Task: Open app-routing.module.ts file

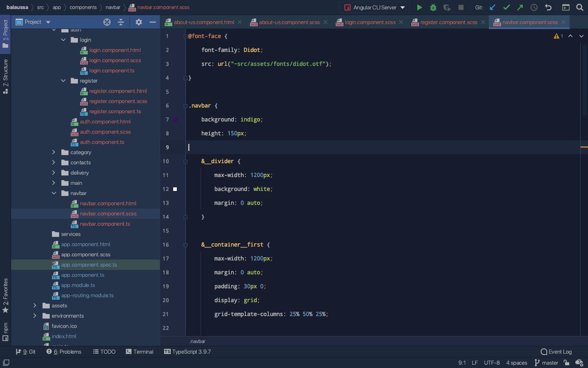Action: click(x=87, y=295)
